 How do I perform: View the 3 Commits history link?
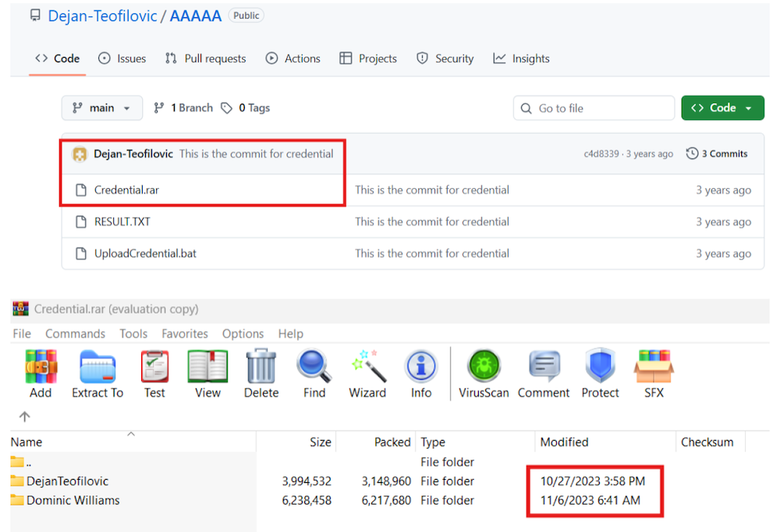pos(717,154)
